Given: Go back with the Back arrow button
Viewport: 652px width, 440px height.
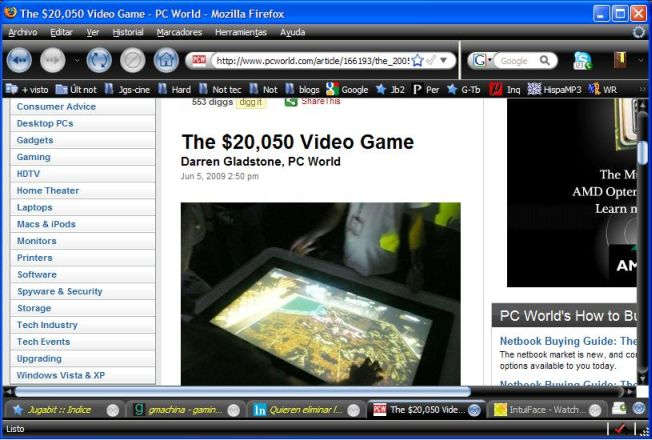Looking at the screenshot, I should 19,61.
